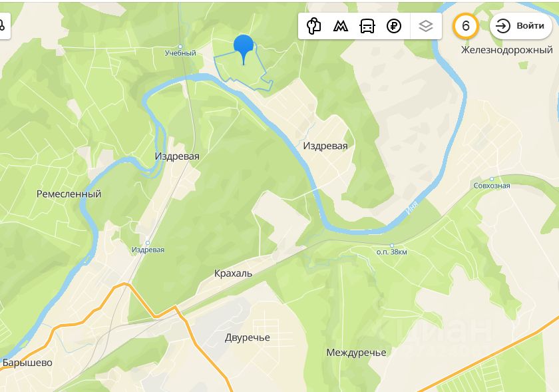Select the о.п. 38км stop label

click(391, 252)
